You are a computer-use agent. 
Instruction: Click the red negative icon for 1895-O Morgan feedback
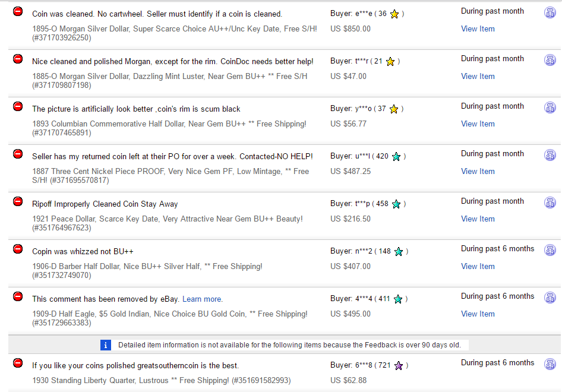tap(18, 11)
